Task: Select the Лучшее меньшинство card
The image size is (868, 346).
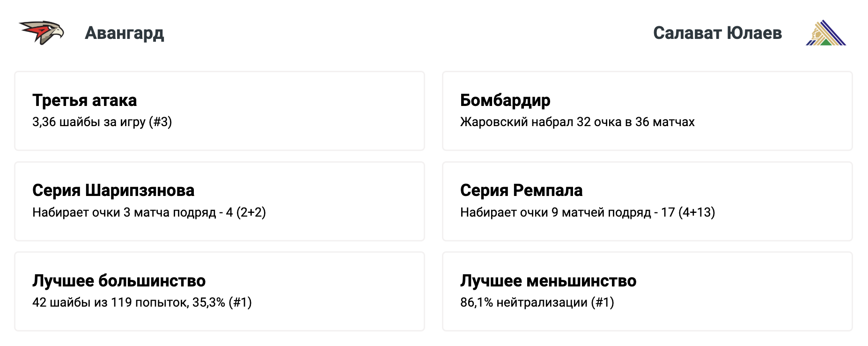Action: click(647, 292)
